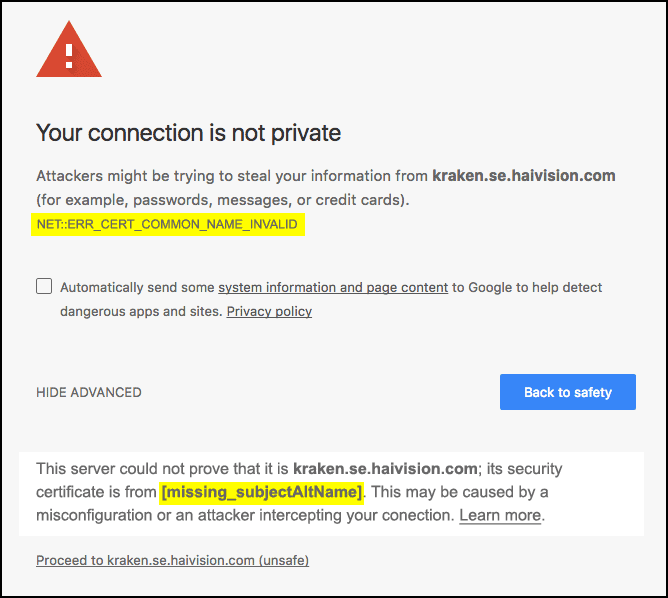Open the Privacy policy link

point(269,311)
